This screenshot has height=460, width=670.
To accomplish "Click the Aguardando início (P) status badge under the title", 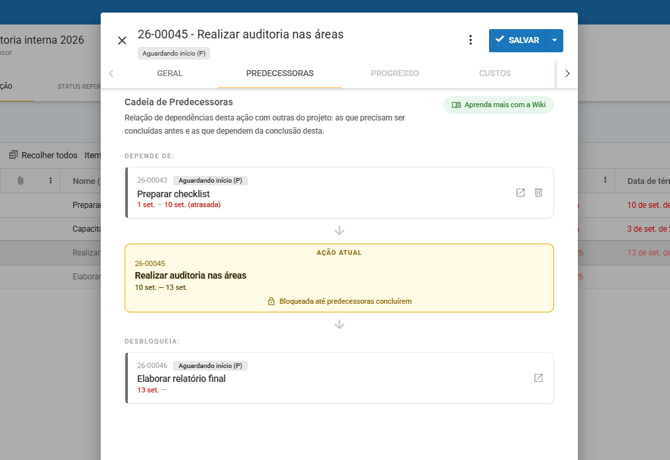I will click(x=174, y=53).
